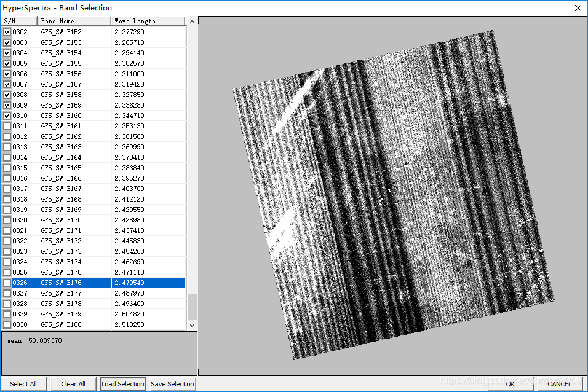
Task: Enable the checkbox for band 0326
Action: (x=7, y=283)
